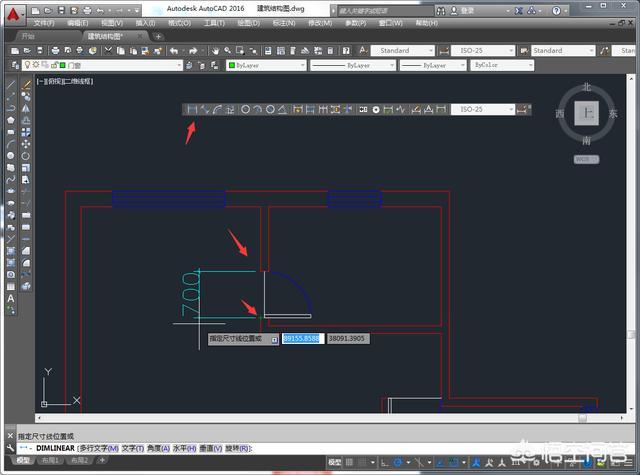Click the Cut (scissors) icon
Image resolution: width=640 pixels, height=475 pixels.
(108, 51)
